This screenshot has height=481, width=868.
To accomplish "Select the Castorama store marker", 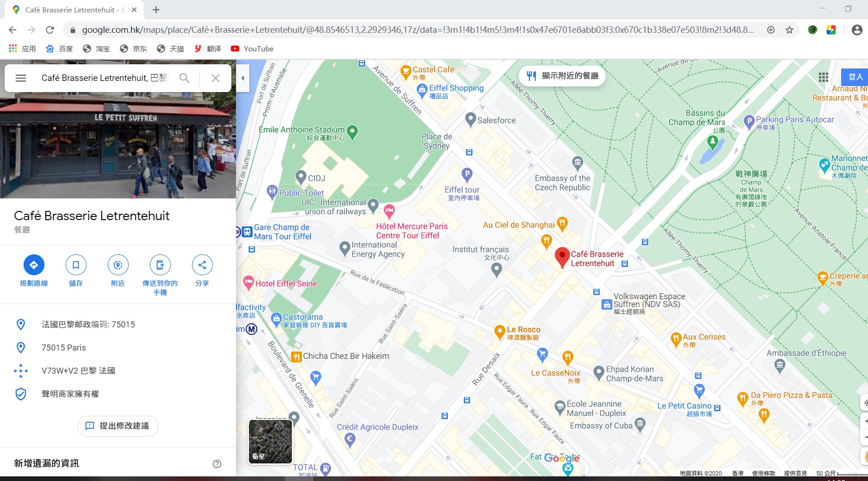I will (276, 319).
